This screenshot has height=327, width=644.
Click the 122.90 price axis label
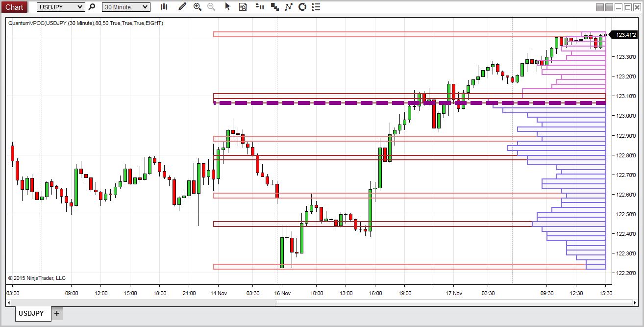(x=626, y=135)
